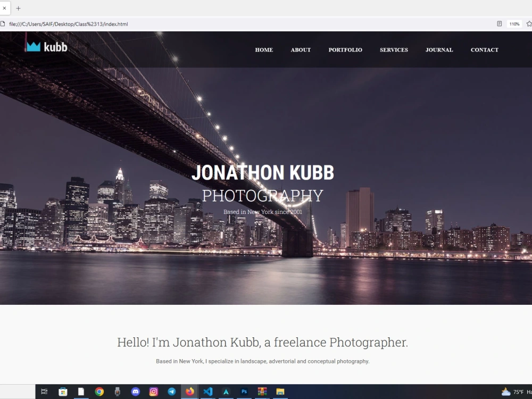
Task: Click the page icon in address bar
Action: click(3, 24)
